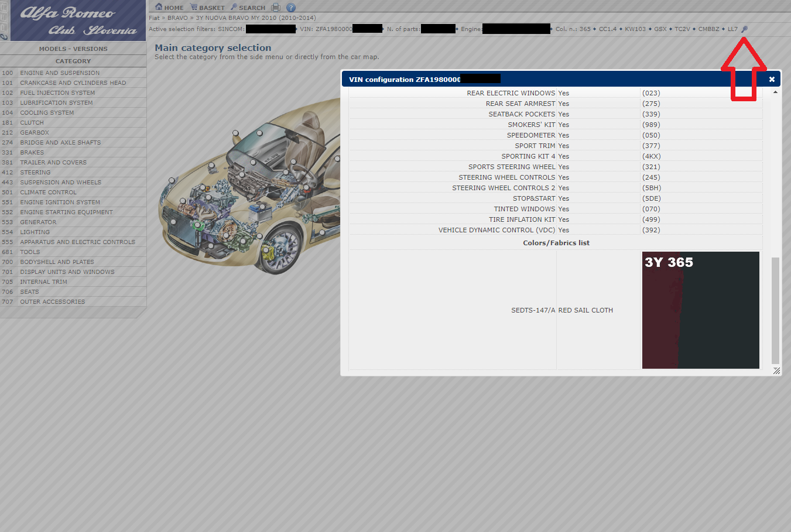This screenshot has height=532, width=791.
Task: Click the RED SAIL CLOTH fabric label
Action: coord(585,310)
